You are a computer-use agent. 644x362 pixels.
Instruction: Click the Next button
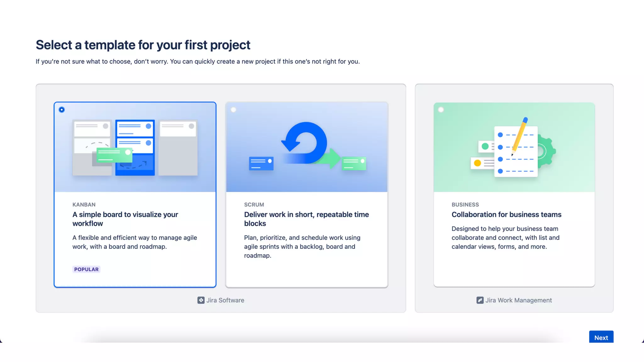(x=601, y=337)
